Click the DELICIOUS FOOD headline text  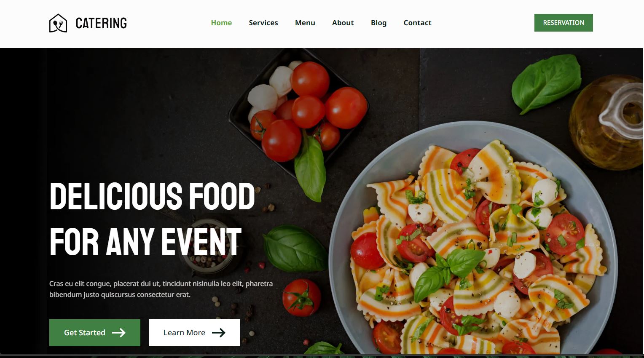tap(152, 196)
